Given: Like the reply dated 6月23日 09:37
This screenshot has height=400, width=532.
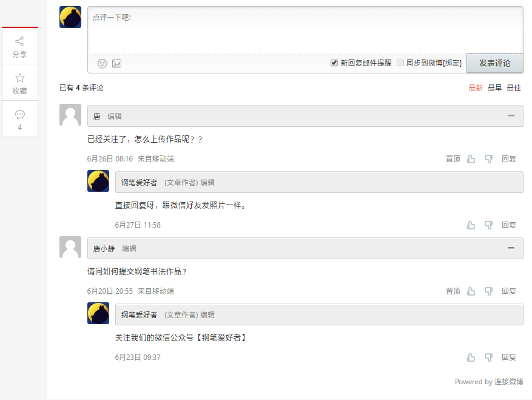Looking at the screenshot, I should coord(471,358).
